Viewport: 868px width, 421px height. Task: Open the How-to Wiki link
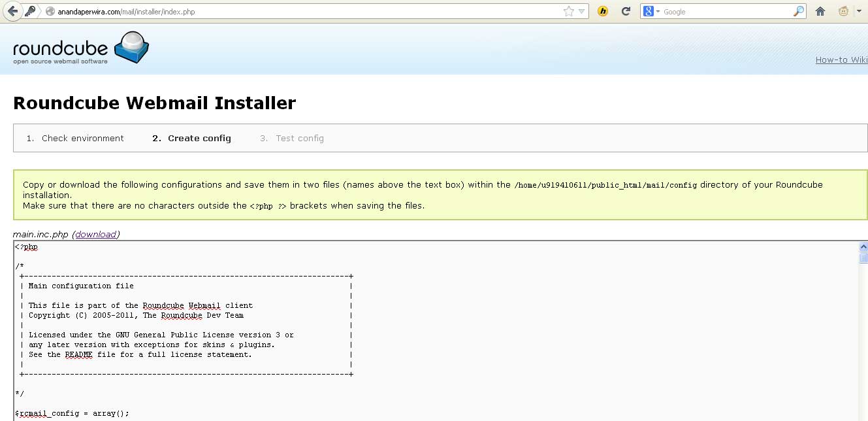pyautogui.click(x=841, y=59)
